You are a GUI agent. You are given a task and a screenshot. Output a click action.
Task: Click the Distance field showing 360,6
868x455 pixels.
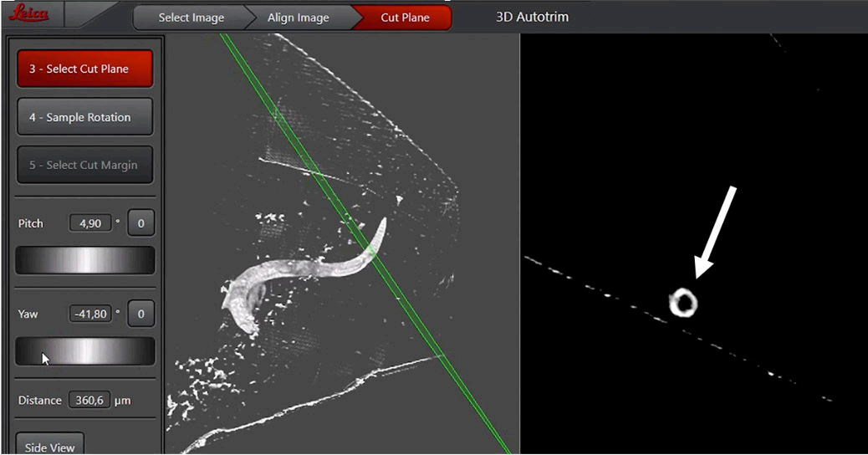[x=89, y=400]
